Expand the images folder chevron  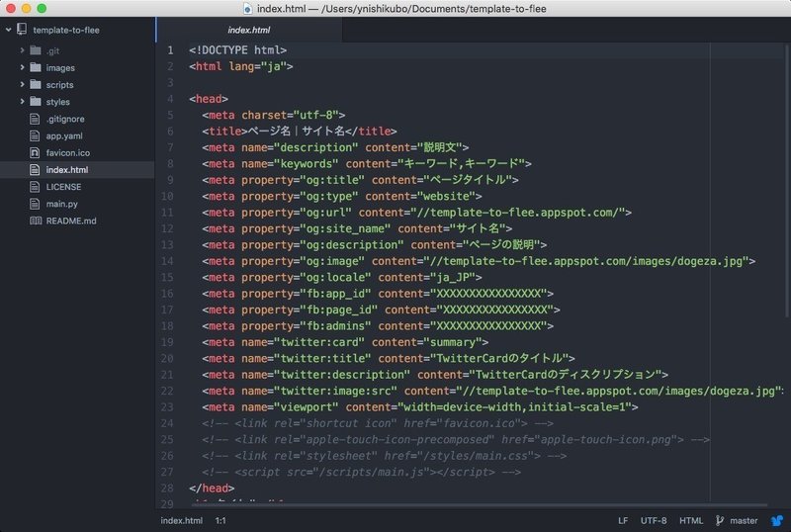point(22,67)
